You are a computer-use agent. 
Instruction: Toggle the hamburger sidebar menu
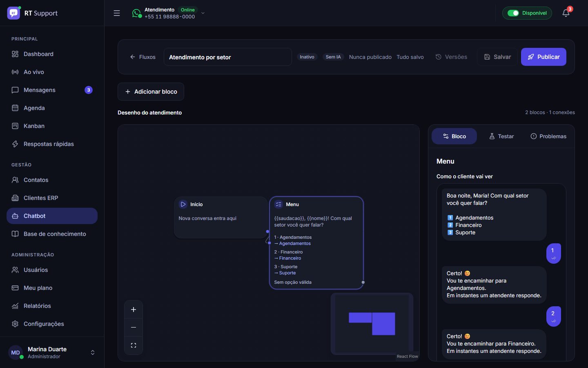[x=117, y=13]
